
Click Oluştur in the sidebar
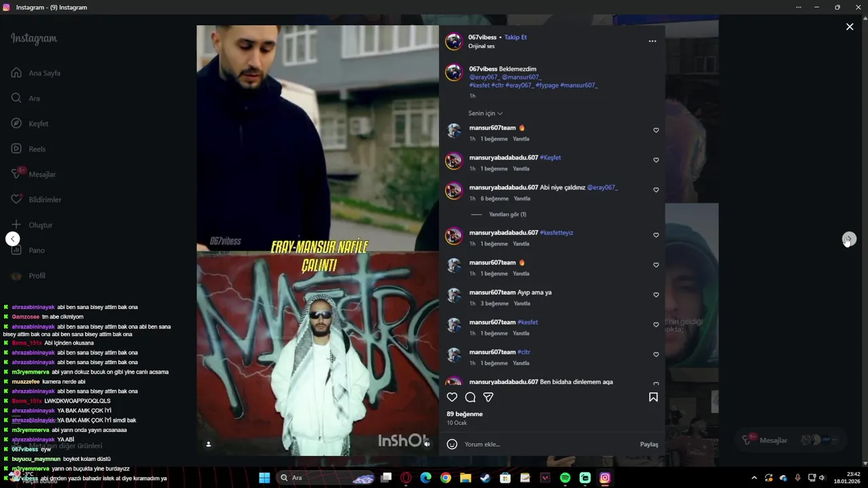click(32, 225)
